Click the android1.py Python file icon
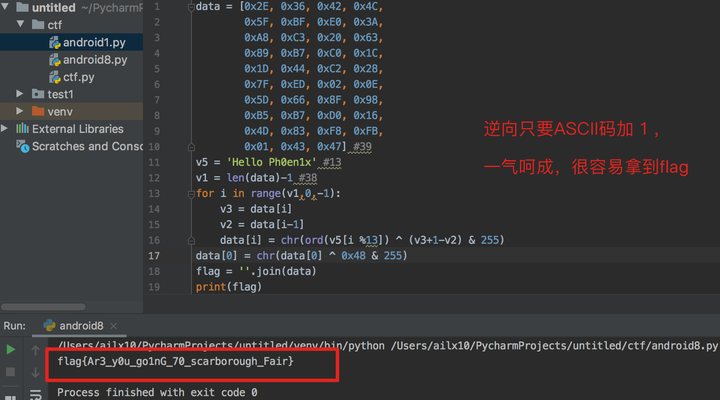720x400 pixels. [55, 43]
